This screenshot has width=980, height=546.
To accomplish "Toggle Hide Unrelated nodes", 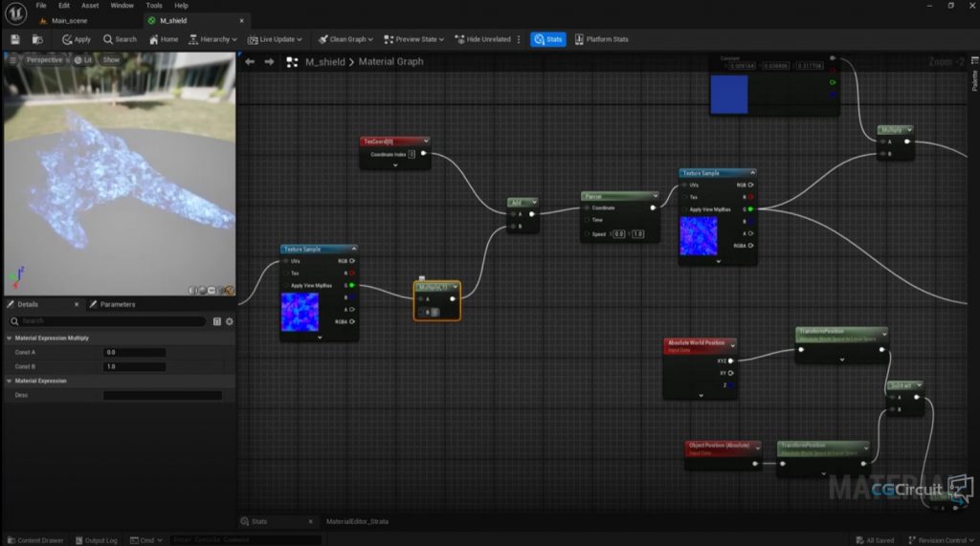I will tap(482, 39).
